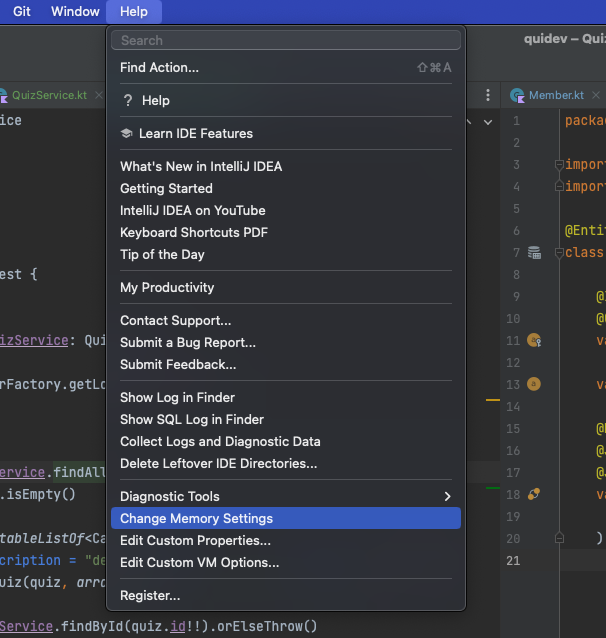This screenshot has height=638, width=606.
Task: Click Change Memory Settings
Action: [286, 518]
